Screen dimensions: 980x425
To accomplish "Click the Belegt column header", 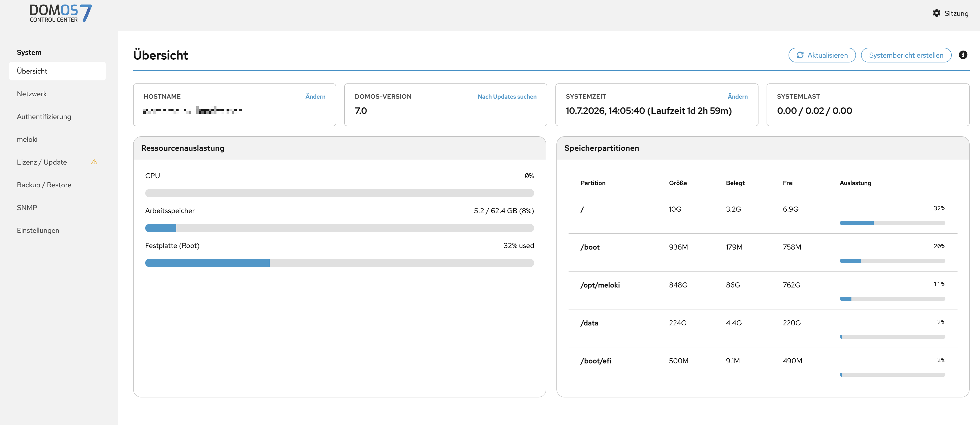I will tap(735, 183).
